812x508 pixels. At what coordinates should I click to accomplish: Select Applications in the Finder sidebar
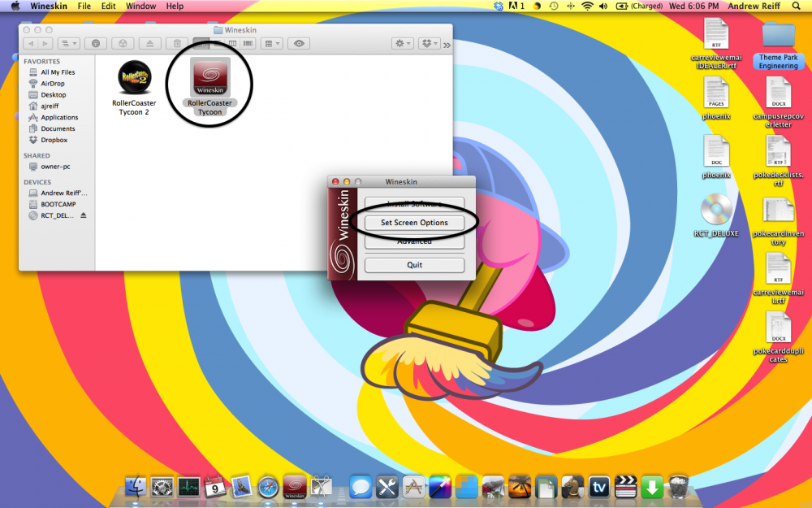point(59,117)
